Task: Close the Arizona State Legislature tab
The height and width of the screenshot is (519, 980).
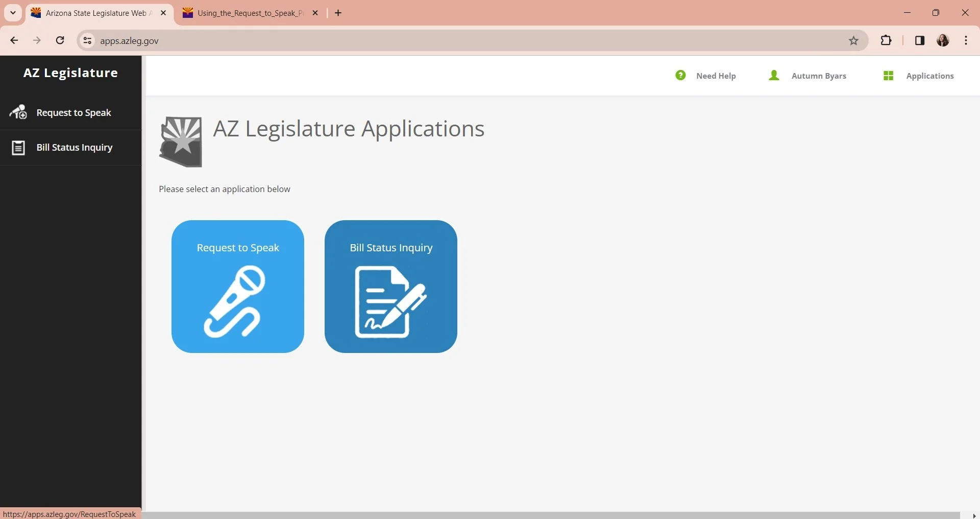Action: pos(163,13)
